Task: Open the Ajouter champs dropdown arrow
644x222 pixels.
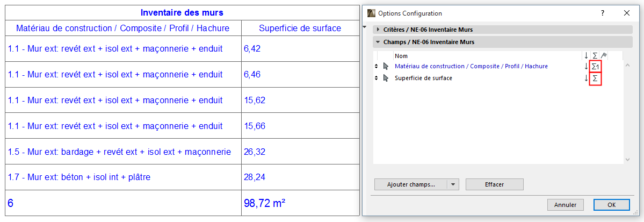Action: pos(454,184)
